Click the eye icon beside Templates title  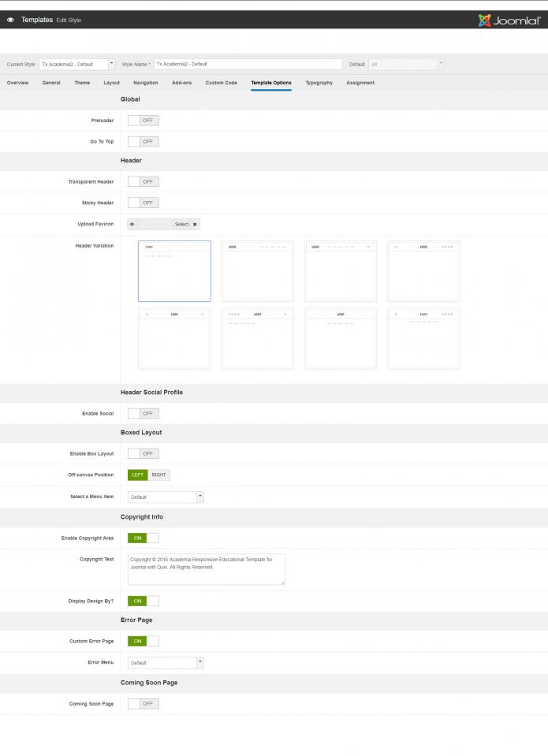click(10, 20)
